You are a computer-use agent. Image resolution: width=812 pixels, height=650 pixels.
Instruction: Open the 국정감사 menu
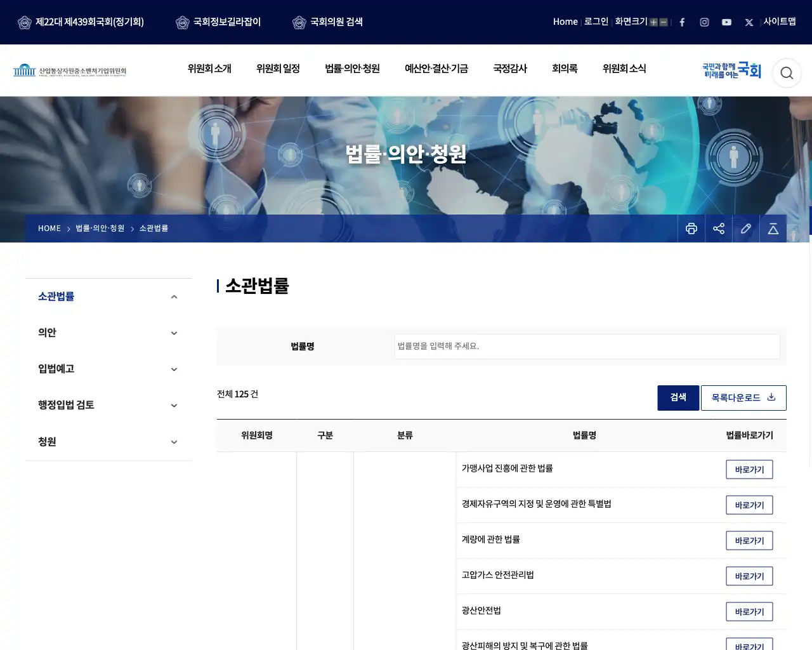pos(510,69)
